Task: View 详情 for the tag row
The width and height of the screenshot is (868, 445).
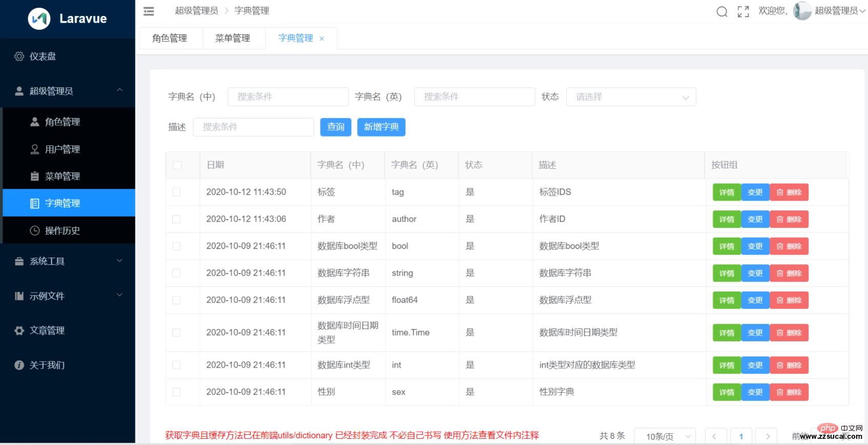Action: coord(727,192)
